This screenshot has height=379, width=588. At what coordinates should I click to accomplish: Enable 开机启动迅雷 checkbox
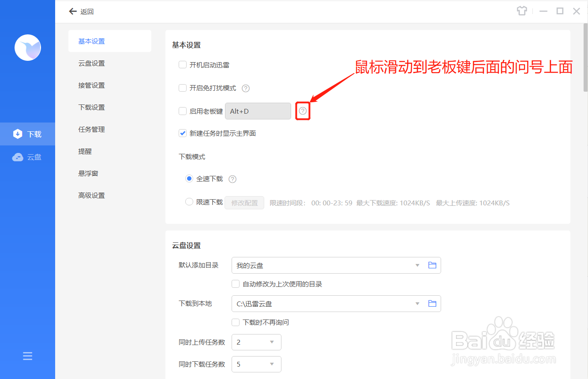[x=183, y=65]
